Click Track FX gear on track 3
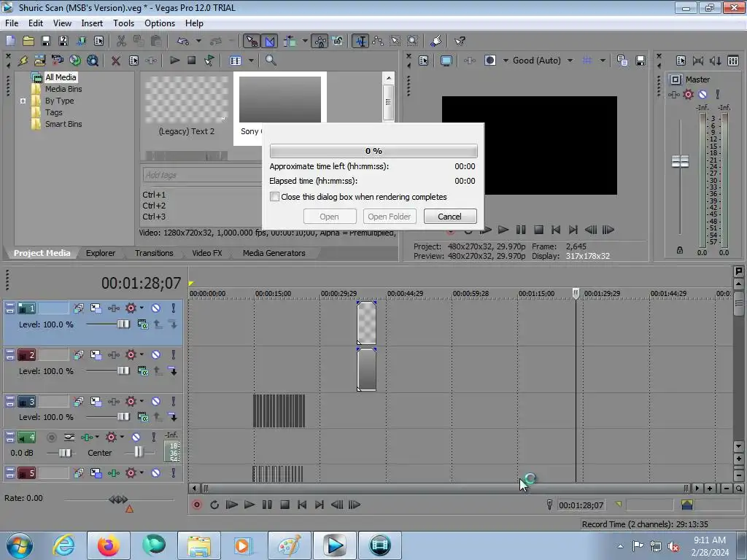Viewport: 747px width, 560px height. (131, 402)
